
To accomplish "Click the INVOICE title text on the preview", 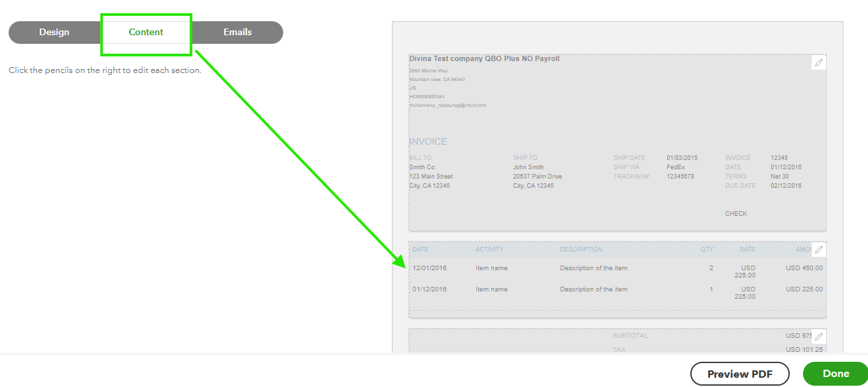I will coord(428,141).
